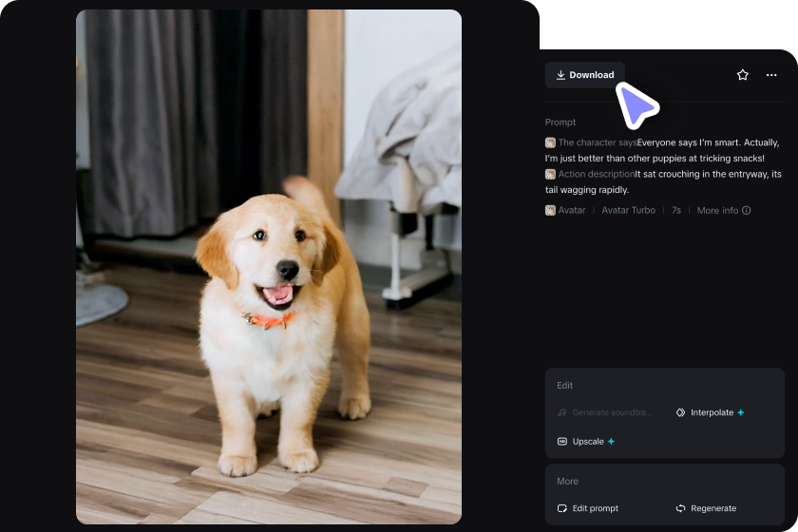
Task: Choose Interpolate in the Edit panel
Action: click(x=710, y=412)
